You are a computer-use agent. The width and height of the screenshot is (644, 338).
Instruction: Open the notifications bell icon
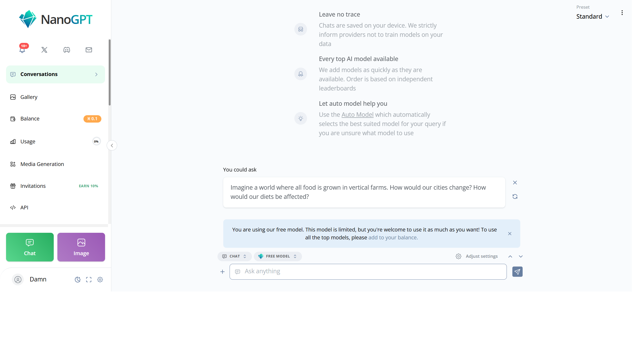22,50
